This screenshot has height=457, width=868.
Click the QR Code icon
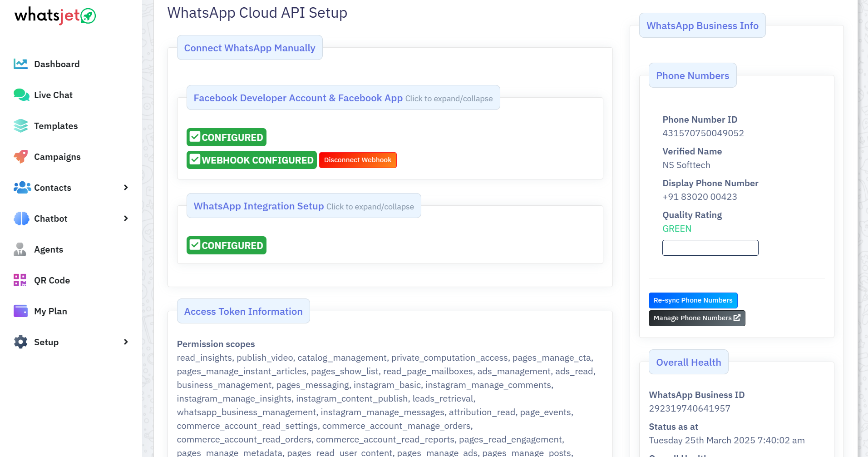(x=20, y=280)
